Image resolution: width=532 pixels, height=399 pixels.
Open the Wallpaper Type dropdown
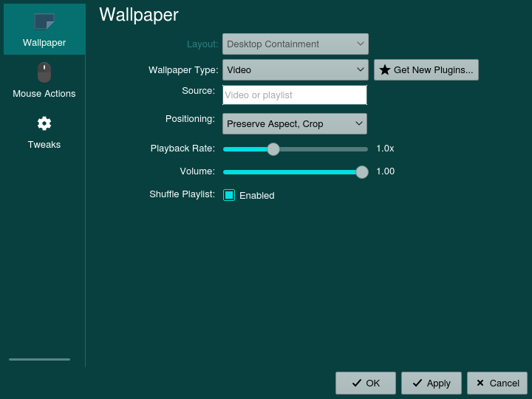pyautogui.click(x=295, y=70)
